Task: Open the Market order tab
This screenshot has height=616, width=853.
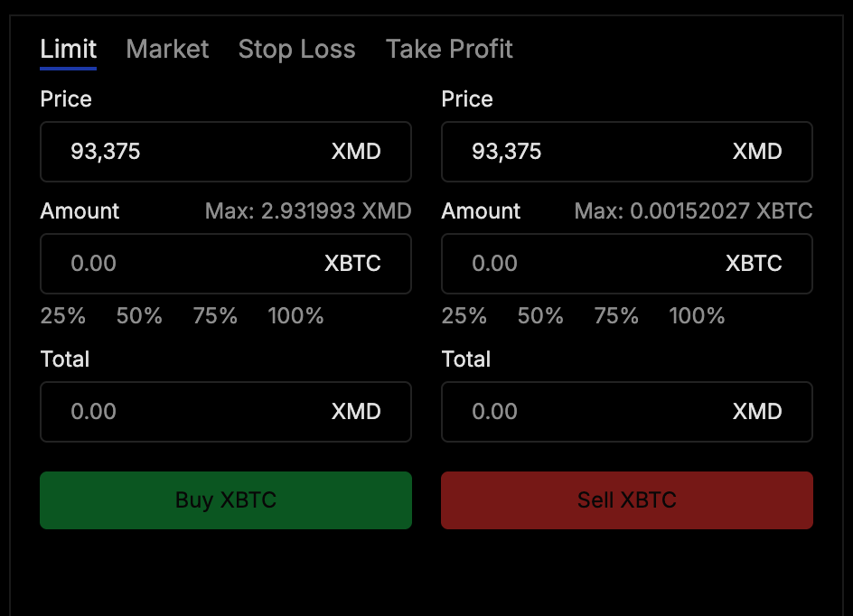Action: (x=167, y=49)
